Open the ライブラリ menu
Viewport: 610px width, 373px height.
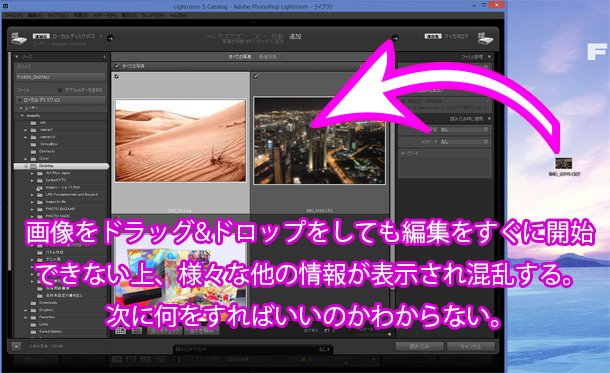pos(58,16)
